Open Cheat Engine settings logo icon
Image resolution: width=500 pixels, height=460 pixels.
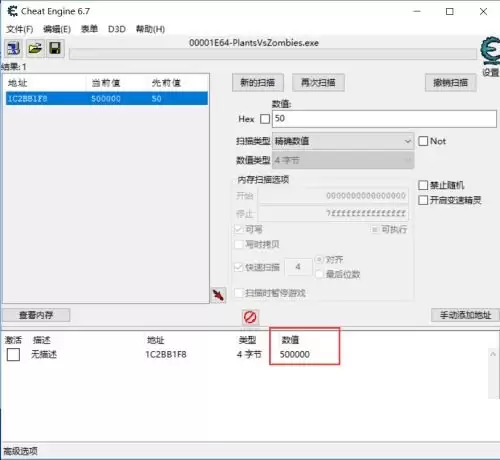tap(490, 51)
